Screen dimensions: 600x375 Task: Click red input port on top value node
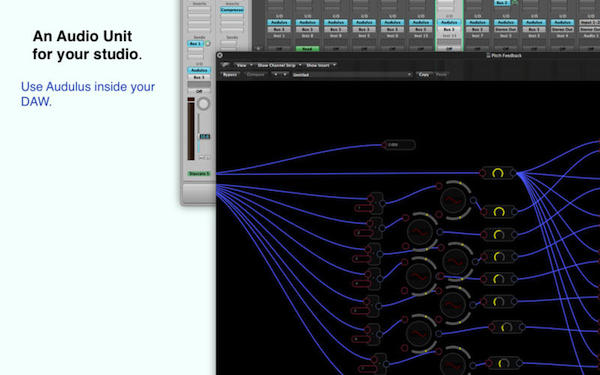point(384,145)
